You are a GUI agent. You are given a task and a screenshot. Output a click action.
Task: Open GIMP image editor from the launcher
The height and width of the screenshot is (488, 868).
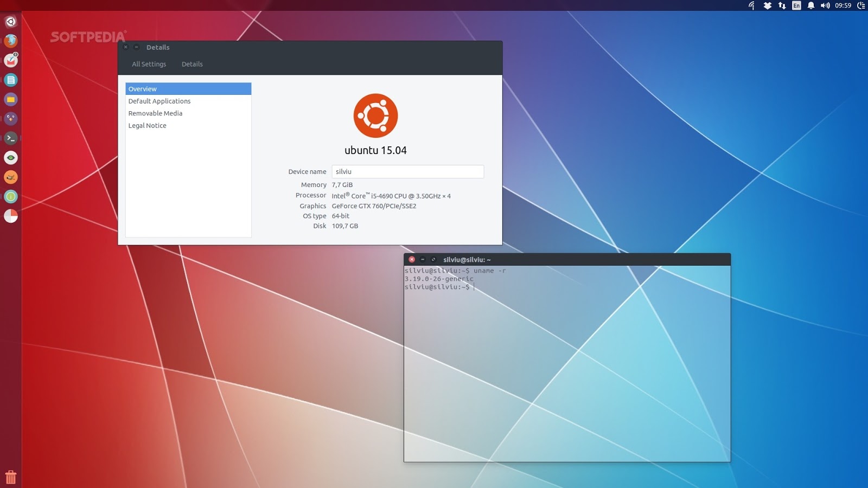(x=11, y=177)
